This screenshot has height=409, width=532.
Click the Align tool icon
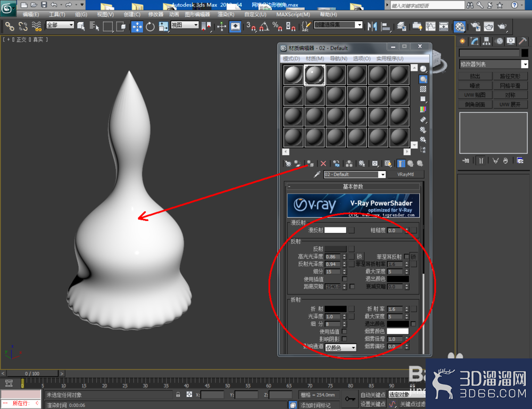(386, 26)
